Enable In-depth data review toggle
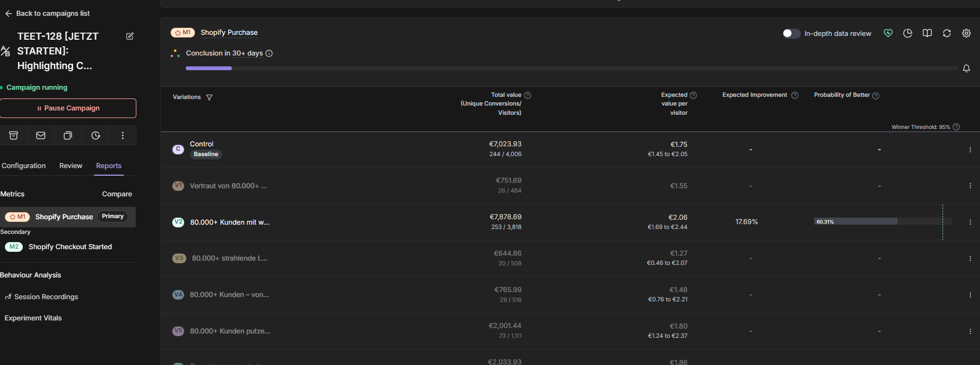 [791, 34]
